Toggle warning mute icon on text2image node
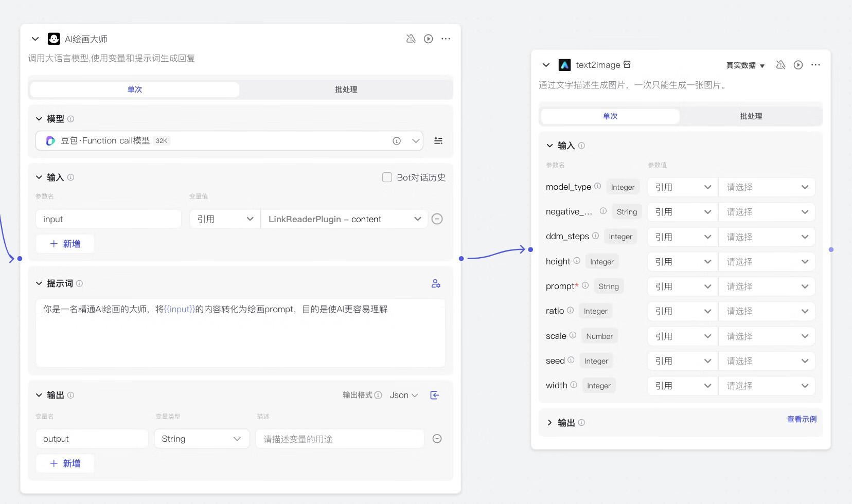 click(x=780, y=65)
